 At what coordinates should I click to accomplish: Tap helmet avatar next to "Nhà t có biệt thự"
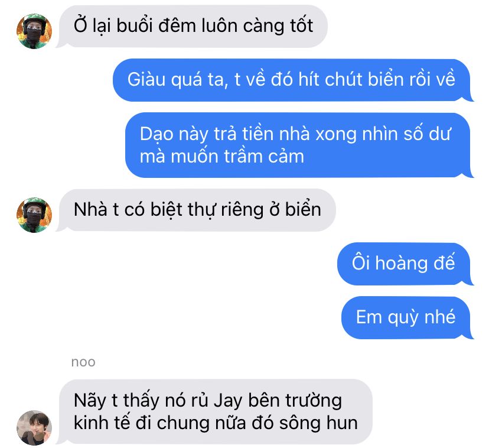point(34,215)
